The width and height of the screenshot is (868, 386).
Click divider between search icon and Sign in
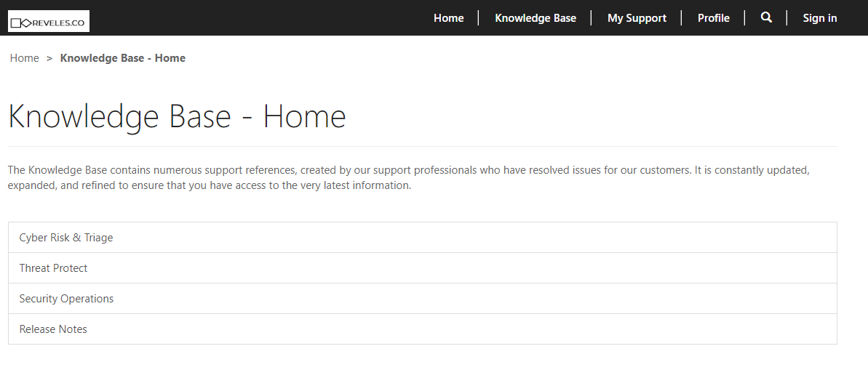pyautogui.click(x=787, y=18)
